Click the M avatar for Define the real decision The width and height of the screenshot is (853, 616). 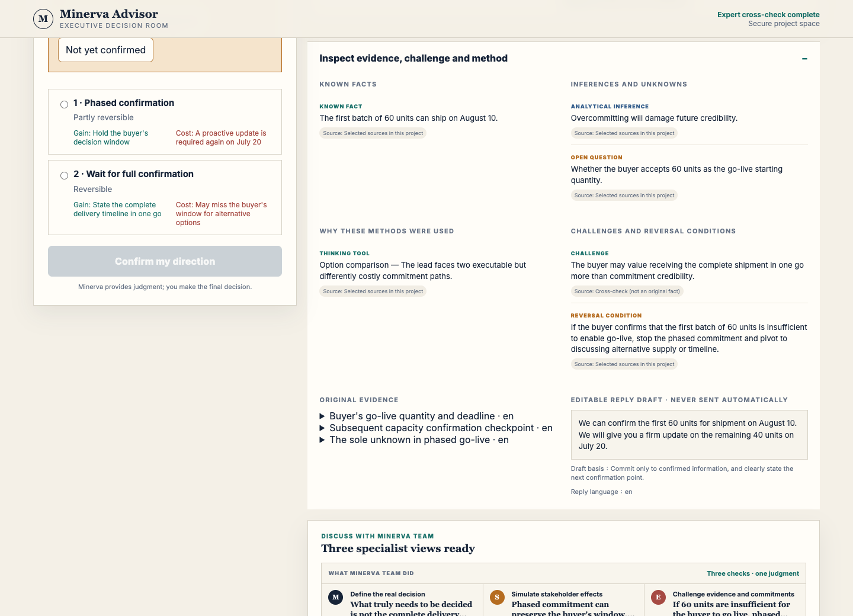pyautogui.click(x=336, y=597)
